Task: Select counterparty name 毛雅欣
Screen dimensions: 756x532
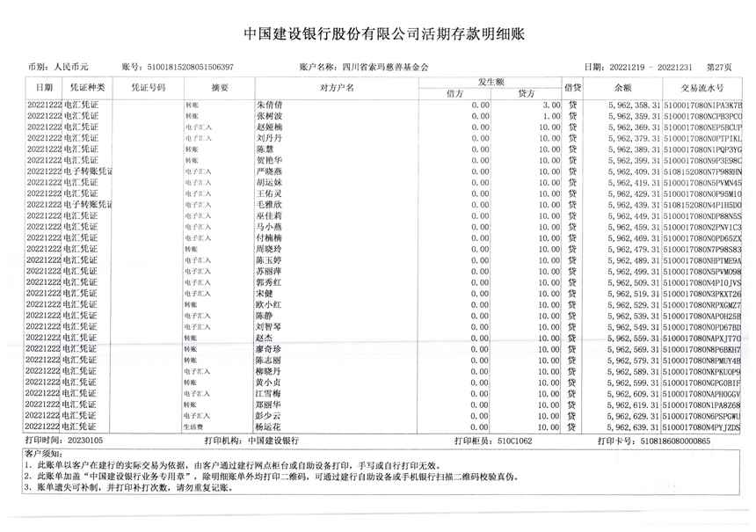Action: coord(269,205)
